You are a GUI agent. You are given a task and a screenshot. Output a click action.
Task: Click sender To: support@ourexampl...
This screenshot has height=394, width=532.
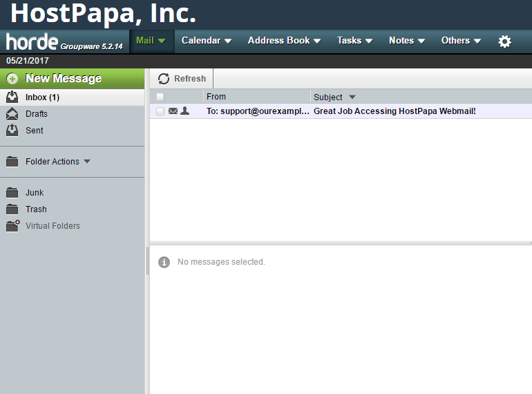point(258,111)
